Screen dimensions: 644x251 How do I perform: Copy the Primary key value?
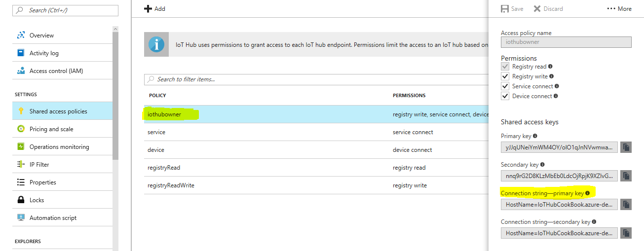626,147
